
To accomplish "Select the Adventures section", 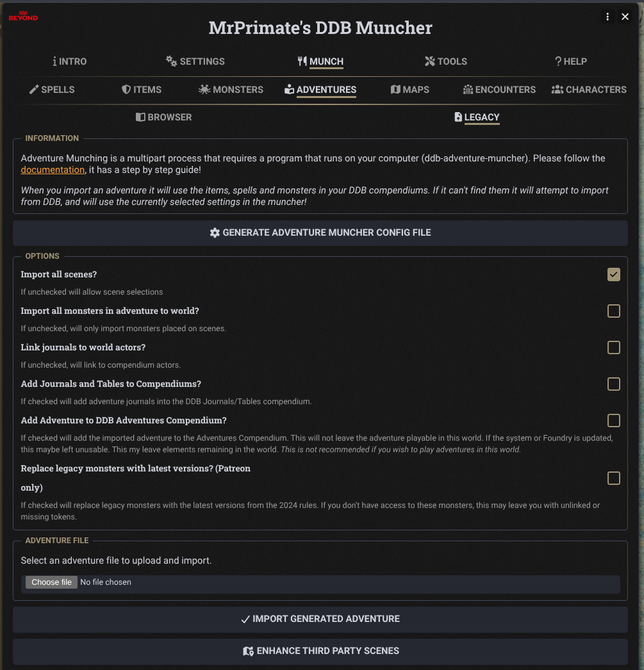I will pyautogui.click(x=320, y=90).
